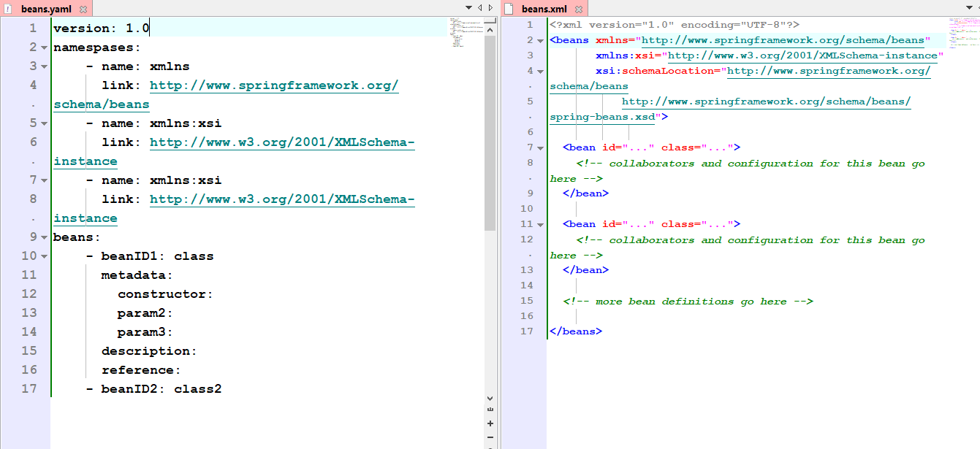Collapse the fold marker on xml line 4

(x=541, y=71)
